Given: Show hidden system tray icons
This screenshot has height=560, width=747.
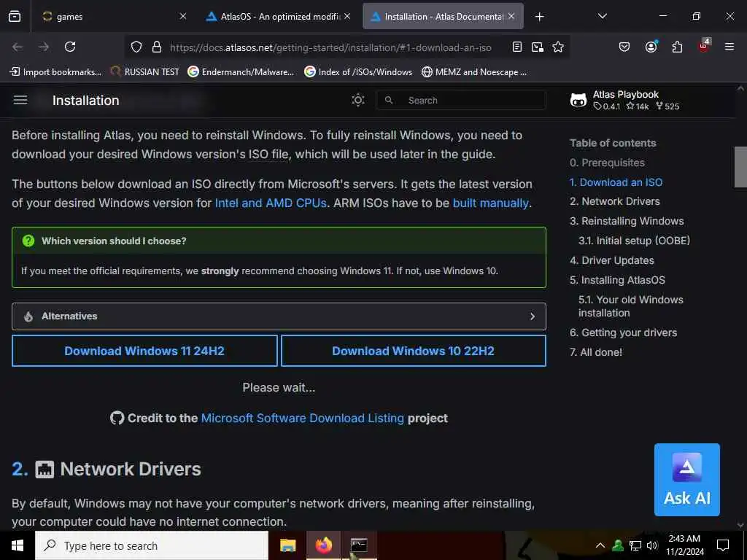Looking at the screenshot, I should 600,545.
